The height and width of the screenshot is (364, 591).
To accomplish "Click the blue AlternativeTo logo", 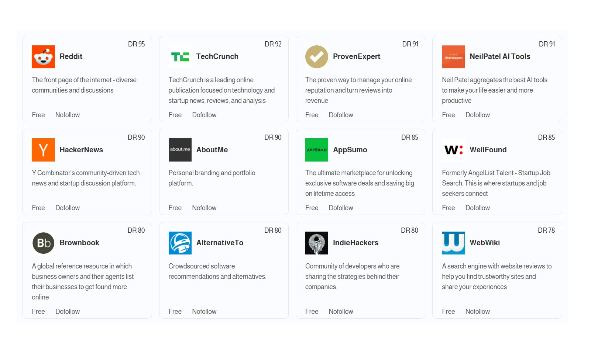I will point(180,243).
